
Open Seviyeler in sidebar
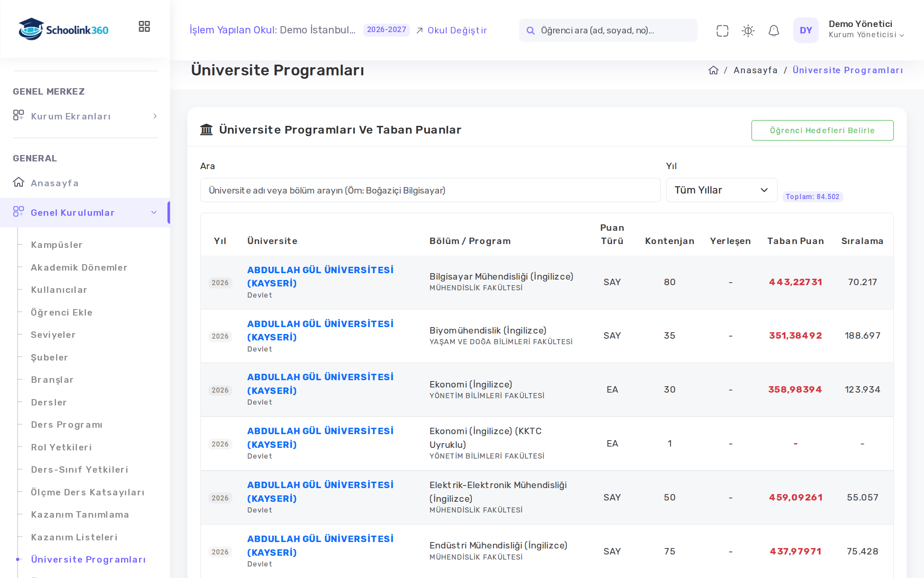(53, 334)
